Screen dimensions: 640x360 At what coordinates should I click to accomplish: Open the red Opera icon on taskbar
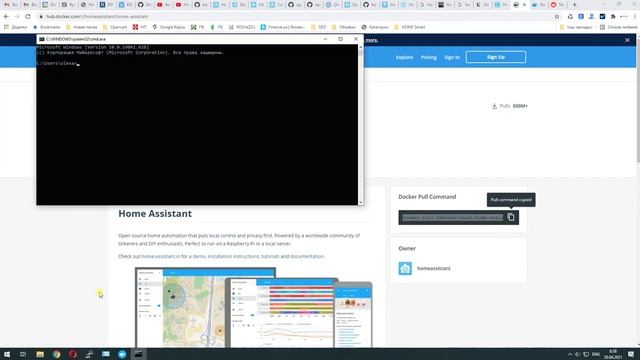(73, 354)
